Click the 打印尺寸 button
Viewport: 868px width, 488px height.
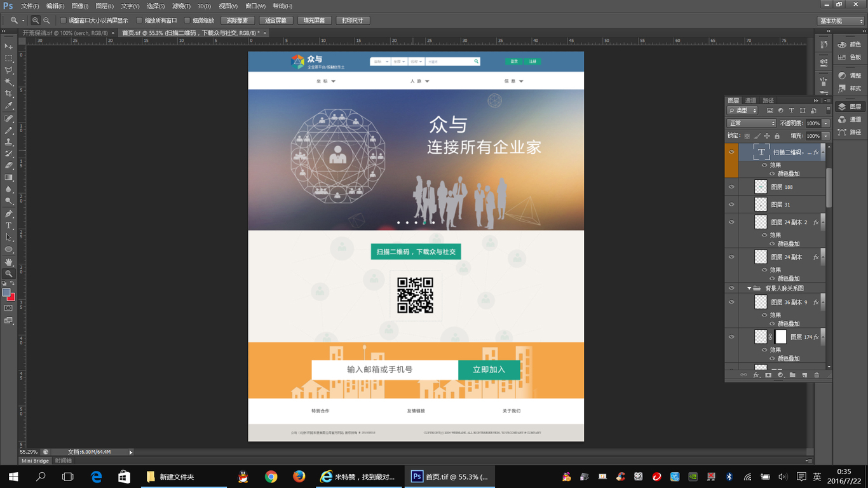tap(352, 20)
